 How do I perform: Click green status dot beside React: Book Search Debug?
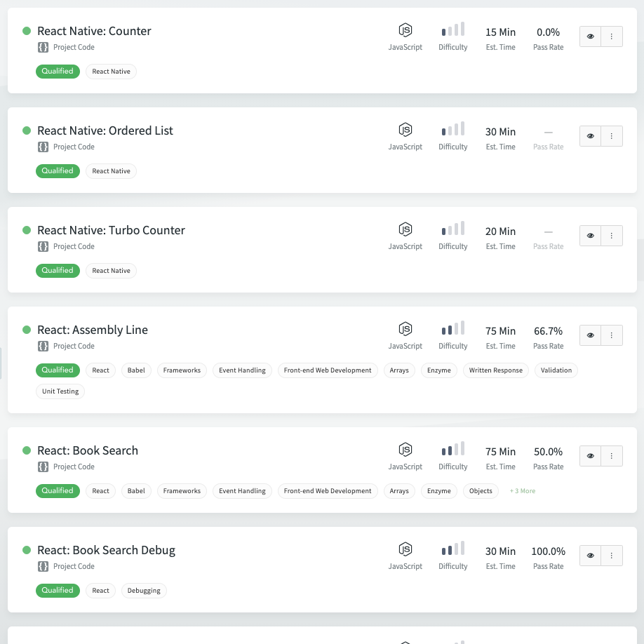click(27, 550)
